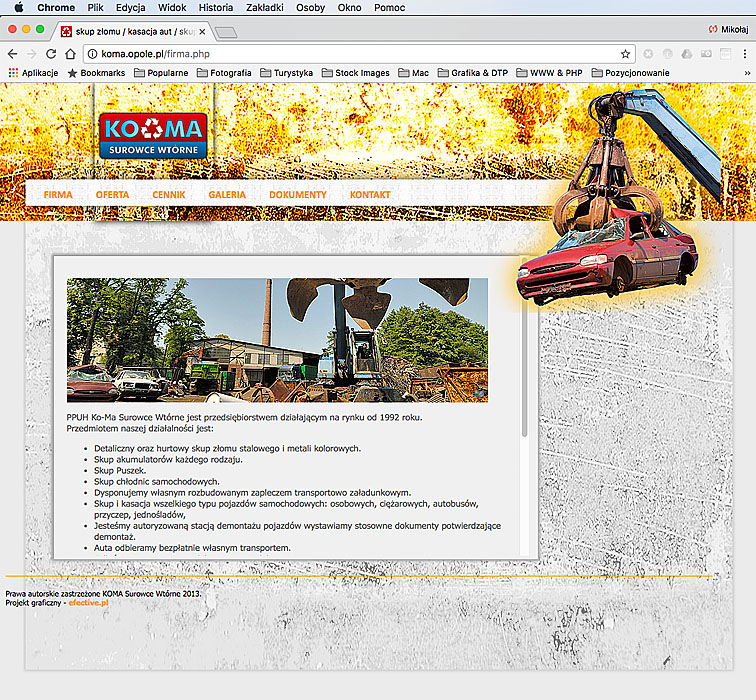Open the Aplikacje apps shortcut
Viewport: 756px width, 700px height.
coord(33,73)
